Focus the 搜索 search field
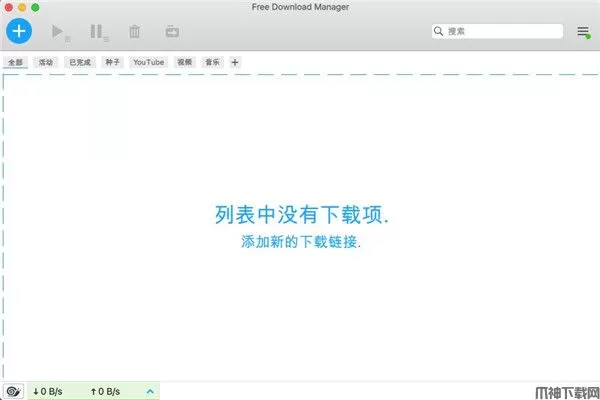The image size is (600, 400). click(x=497, y=31)
